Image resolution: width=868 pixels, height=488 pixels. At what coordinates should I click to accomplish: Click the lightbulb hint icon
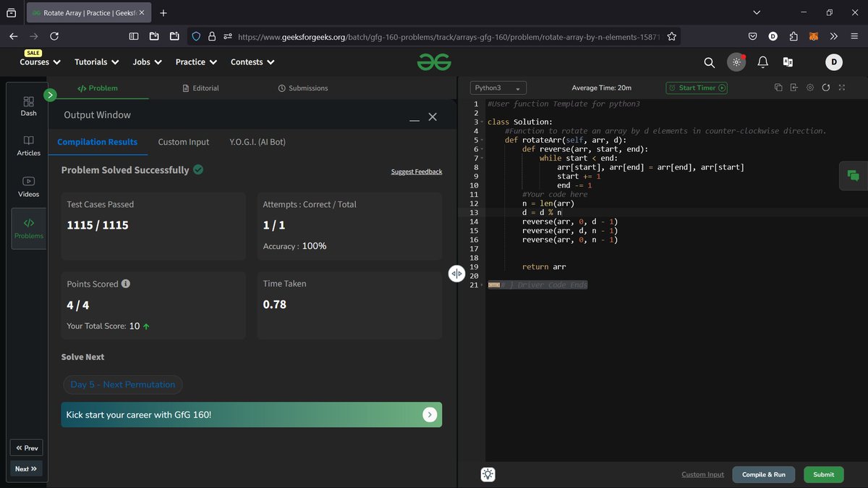[x=488, y=474]
